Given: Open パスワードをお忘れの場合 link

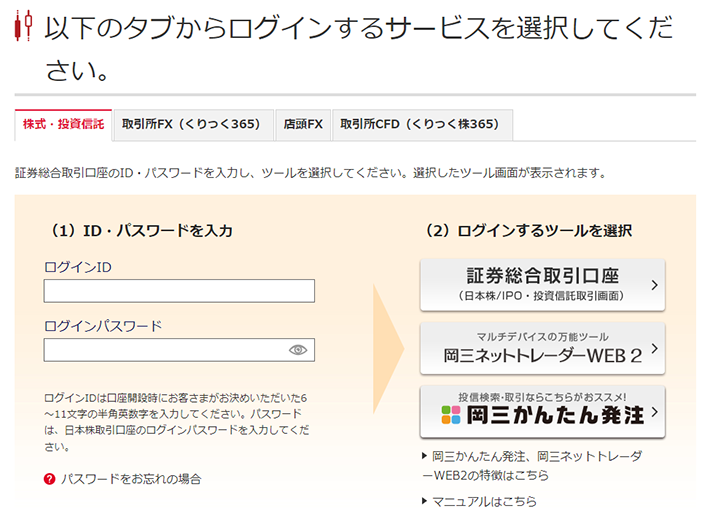Looking at the screenshot, I should coord(131,479).
